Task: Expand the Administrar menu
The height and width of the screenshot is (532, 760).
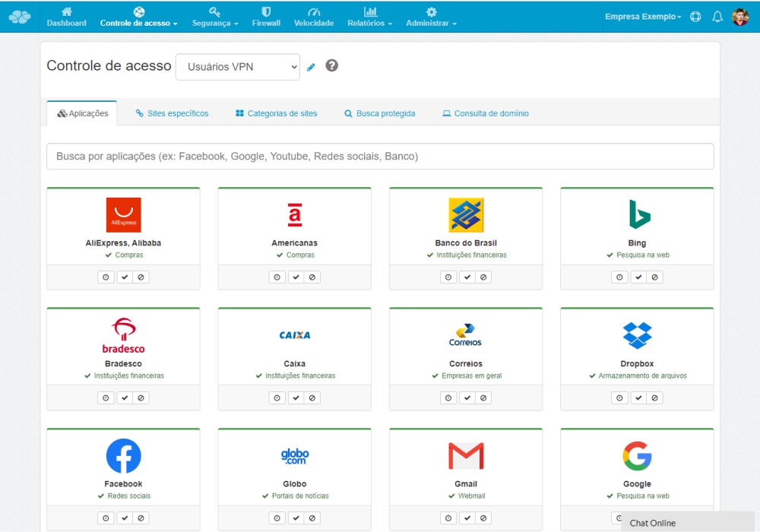Action: [431, 17]
